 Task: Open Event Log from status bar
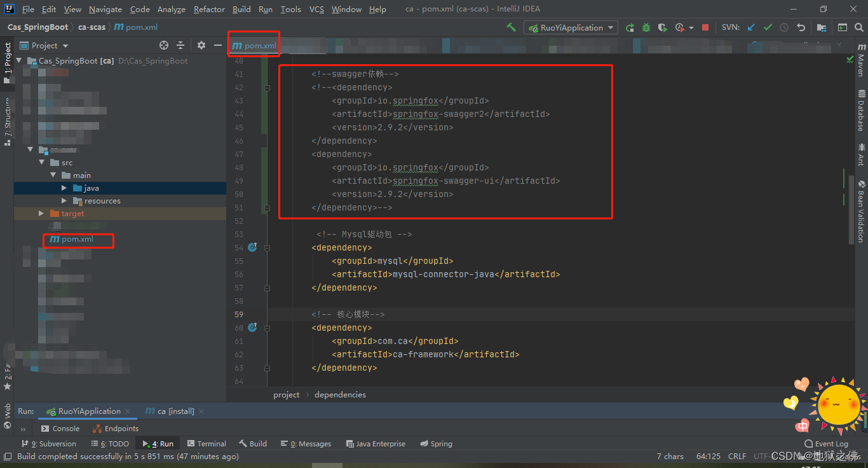[x=826, y=444]
